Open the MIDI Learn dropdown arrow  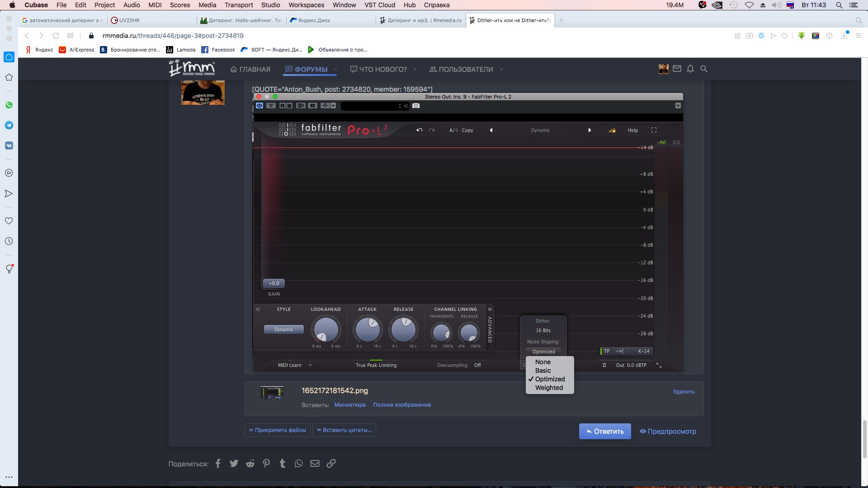click(x=311, y=365)
